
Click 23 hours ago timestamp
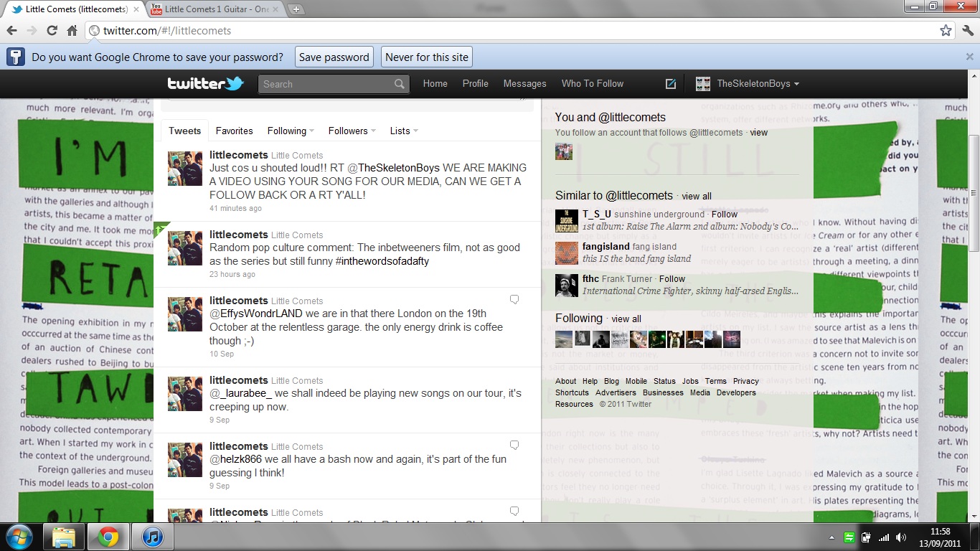[x=232, y=274]
